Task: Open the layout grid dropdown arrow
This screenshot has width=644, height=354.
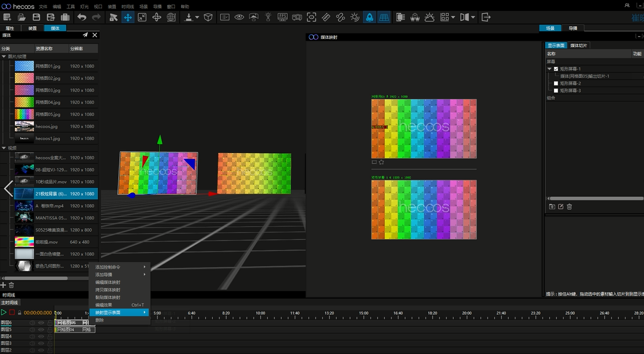Action: click(x=453, y=17)
